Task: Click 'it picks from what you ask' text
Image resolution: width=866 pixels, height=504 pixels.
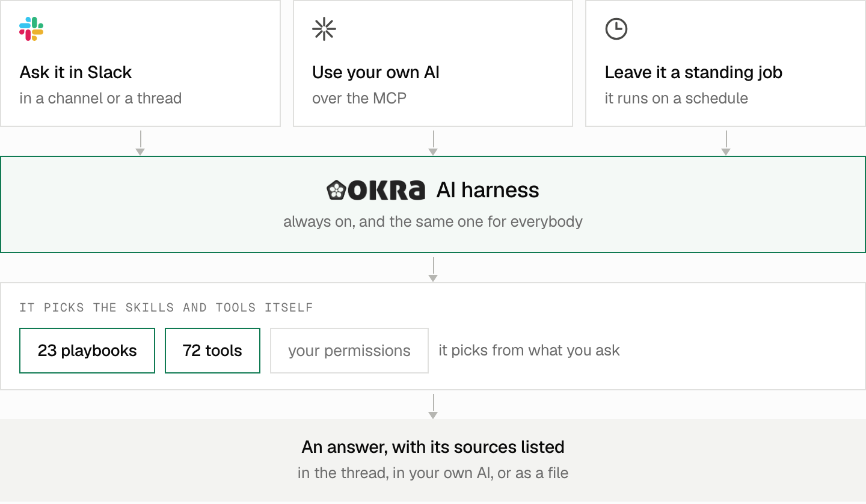Action: [529, 351]
